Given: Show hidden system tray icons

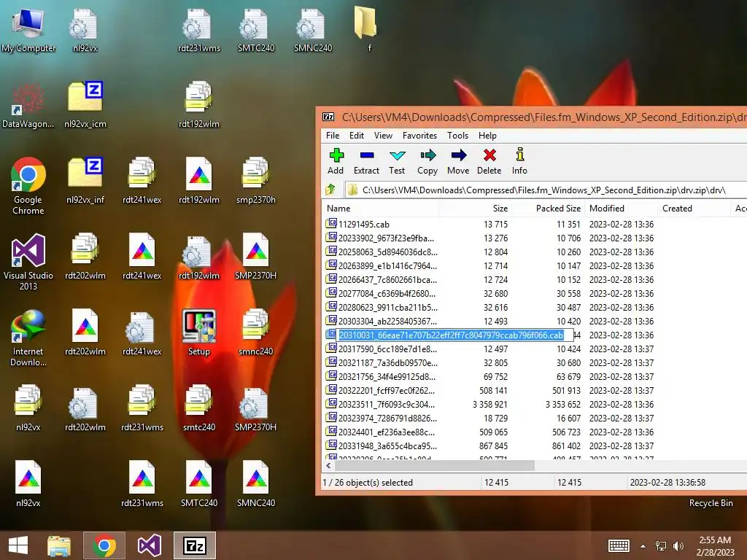Looking at the screenshot, I should [x=643, y=546].
